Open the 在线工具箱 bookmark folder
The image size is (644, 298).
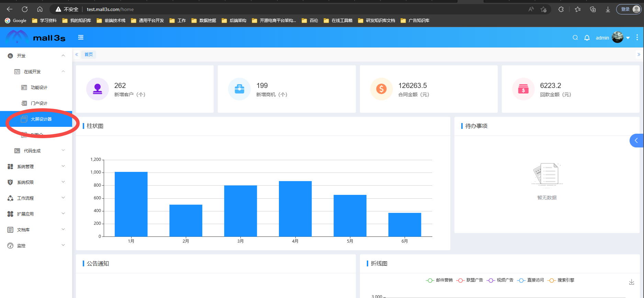pyautogui.click(x=338, y=21)
